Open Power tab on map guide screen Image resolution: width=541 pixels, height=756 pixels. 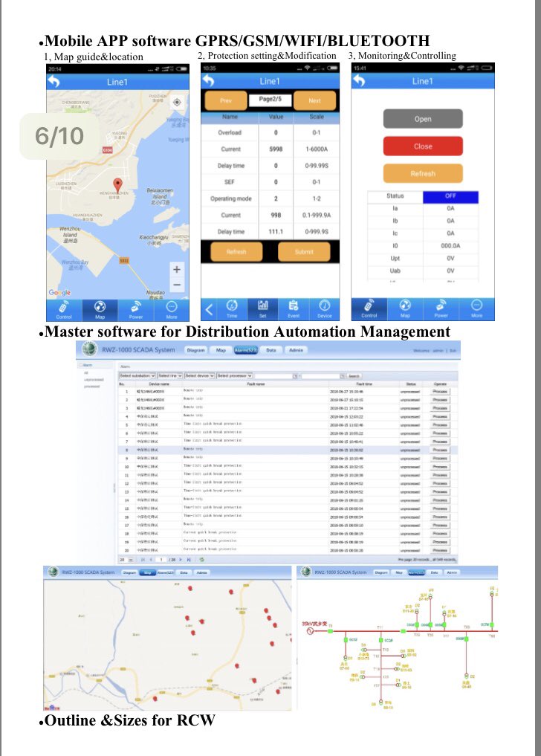(136, 310)
